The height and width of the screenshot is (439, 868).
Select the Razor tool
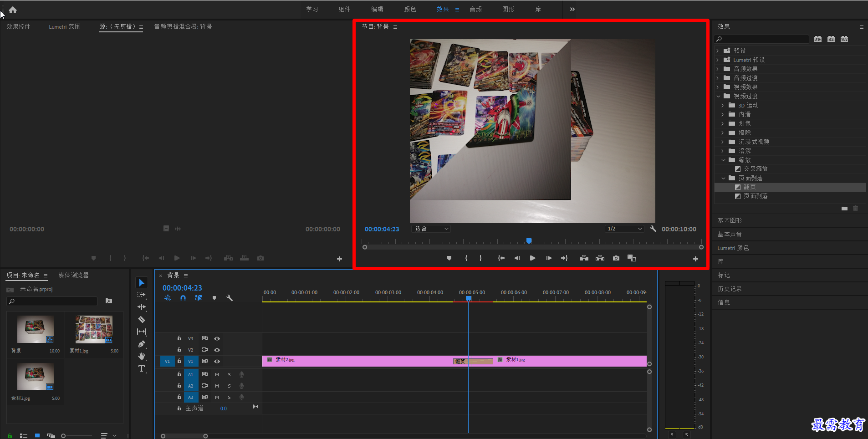point(142,319)
